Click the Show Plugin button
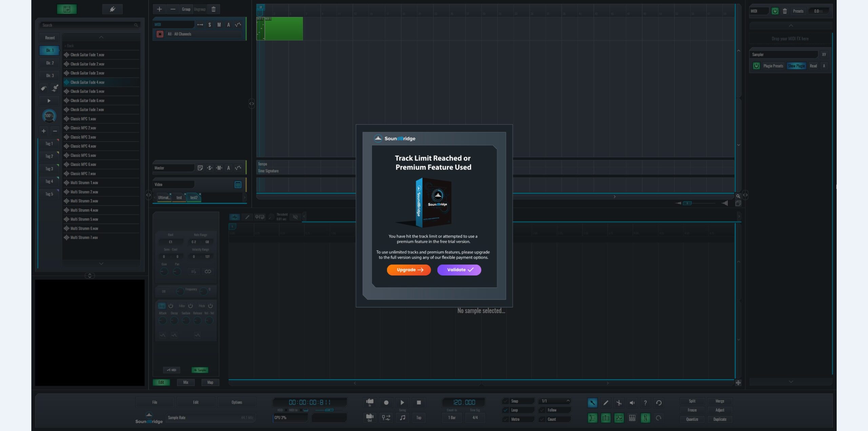 pyautogui.click(x=796, y=66)
